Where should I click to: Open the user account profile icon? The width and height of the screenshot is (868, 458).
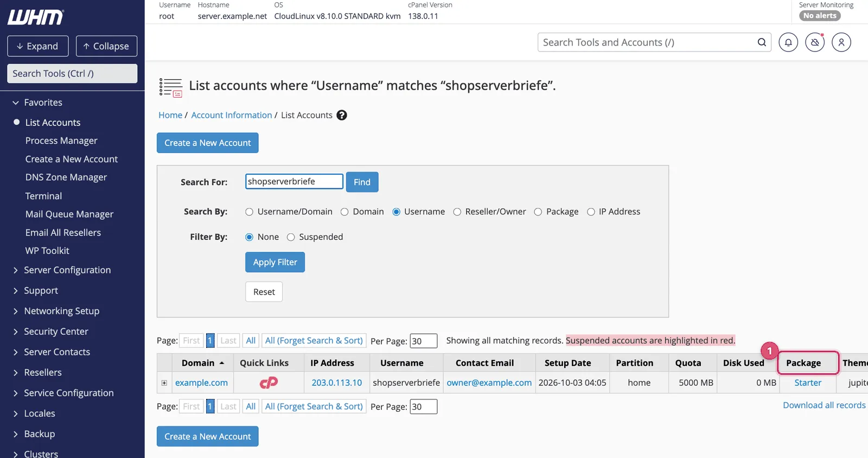coord(841,42)
